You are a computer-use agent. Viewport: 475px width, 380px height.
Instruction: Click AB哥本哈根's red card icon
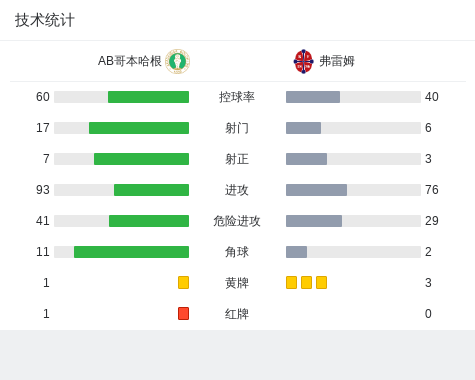tap(183, 313)
